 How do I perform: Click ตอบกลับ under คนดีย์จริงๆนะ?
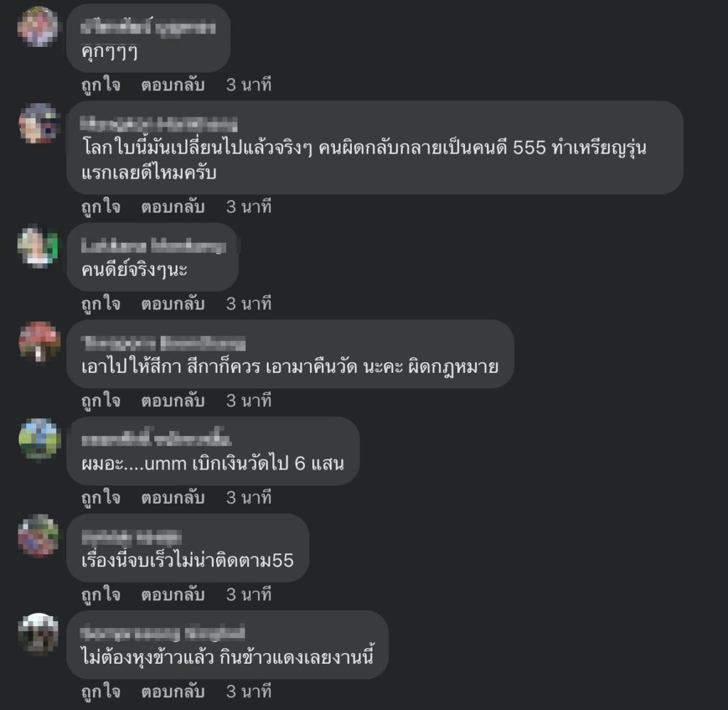[x=173, y=304]
